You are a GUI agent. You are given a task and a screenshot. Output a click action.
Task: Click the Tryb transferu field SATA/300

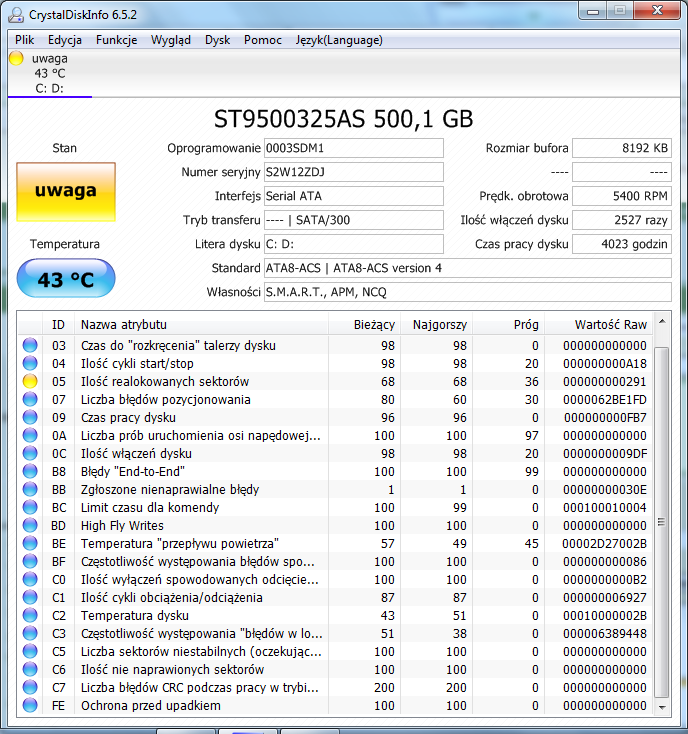pos(354,220)
